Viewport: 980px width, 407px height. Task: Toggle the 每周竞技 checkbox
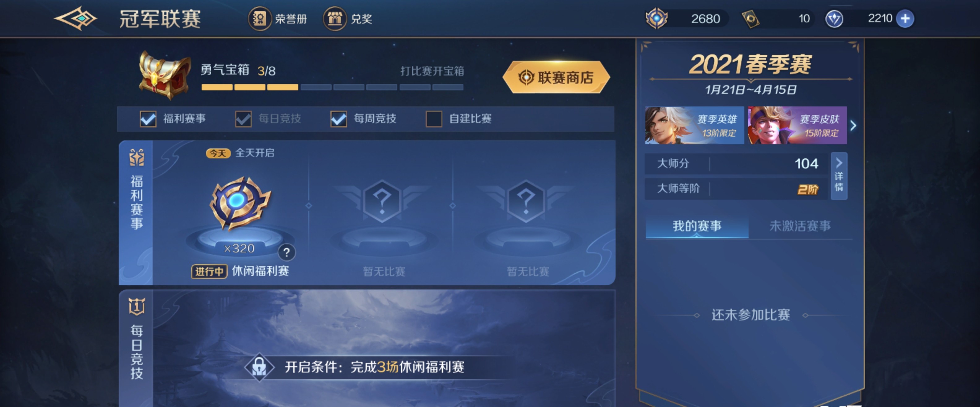click(x=339, y=119)
